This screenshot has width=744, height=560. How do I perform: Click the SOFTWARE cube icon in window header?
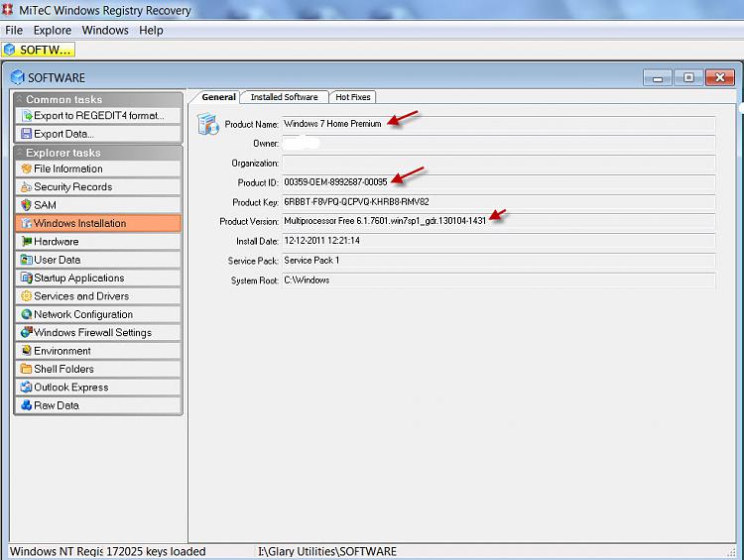tap(18, 77)
